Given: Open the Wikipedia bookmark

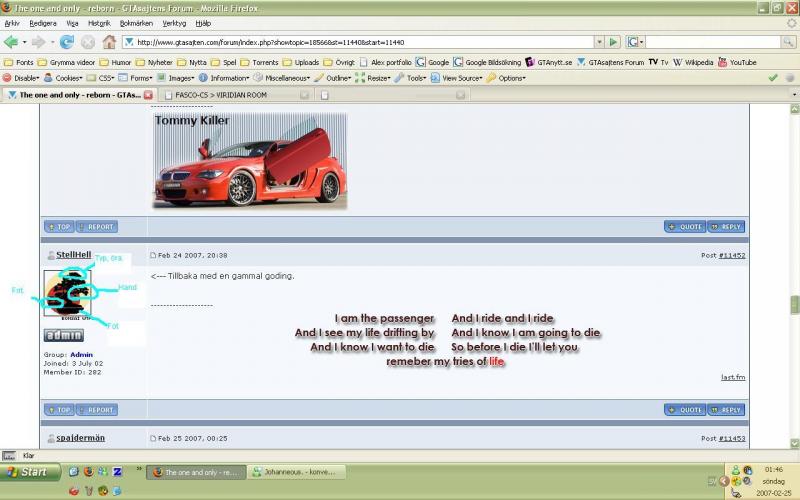Looking at the screenshot, I should click(x=692, y=62).
